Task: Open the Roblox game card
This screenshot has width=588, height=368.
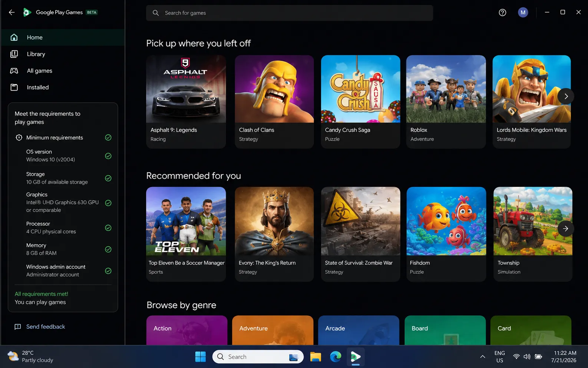Action: click(x=446, y=102)
